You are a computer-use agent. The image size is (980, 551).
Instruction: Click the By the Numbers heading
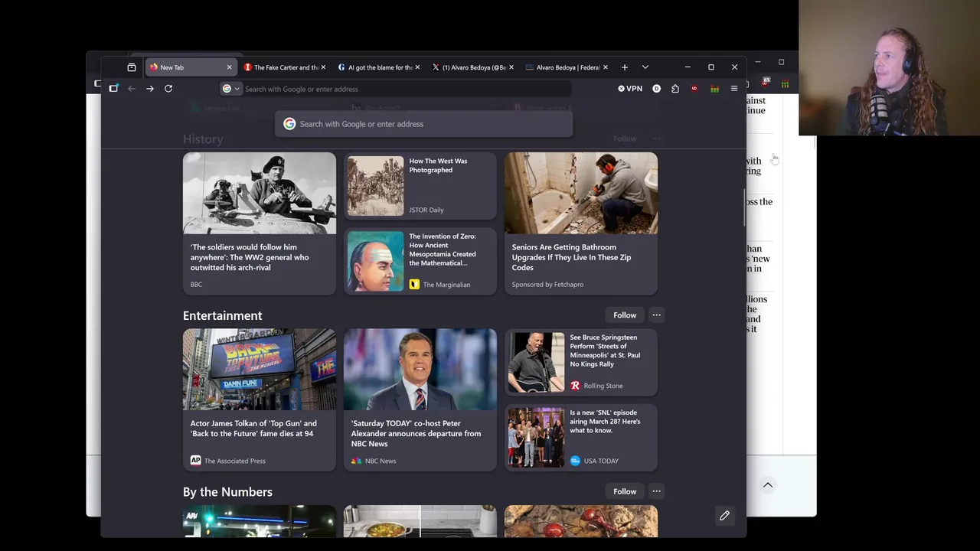point(227,492)
